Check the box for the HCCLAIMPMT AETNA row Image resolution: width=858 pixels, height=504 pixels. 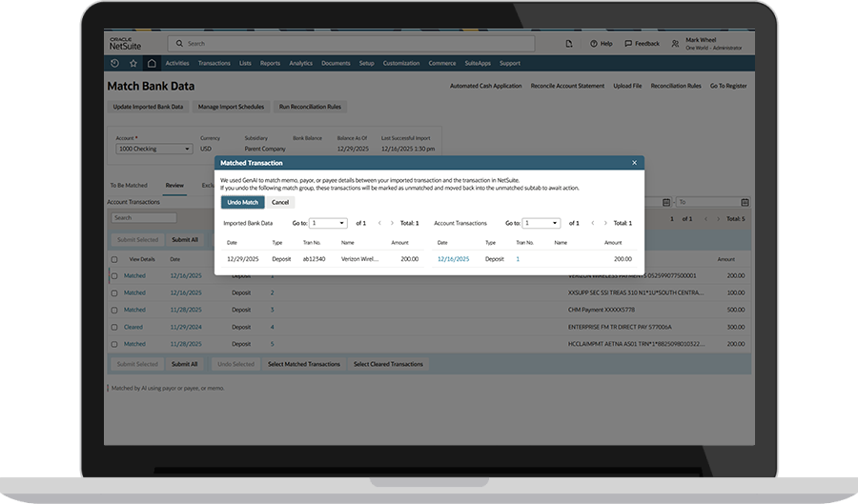(x=114, y=344)
